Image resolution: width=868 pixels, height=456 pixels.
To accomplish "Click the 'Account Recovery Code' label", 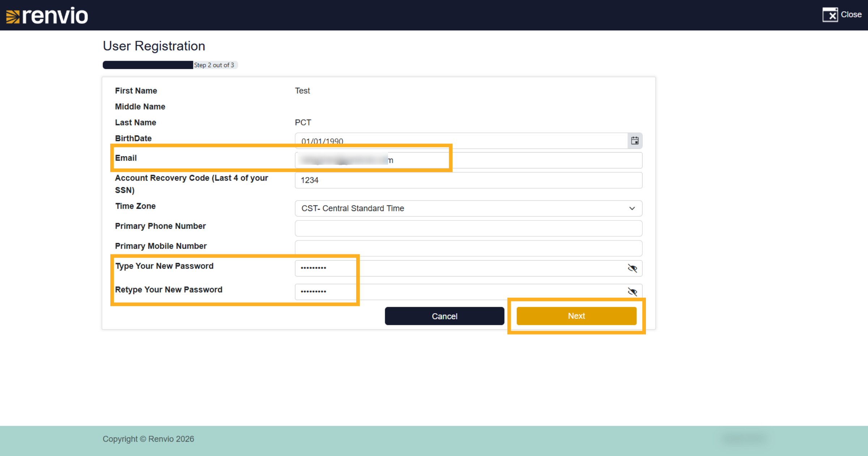I will pos(191,184).
